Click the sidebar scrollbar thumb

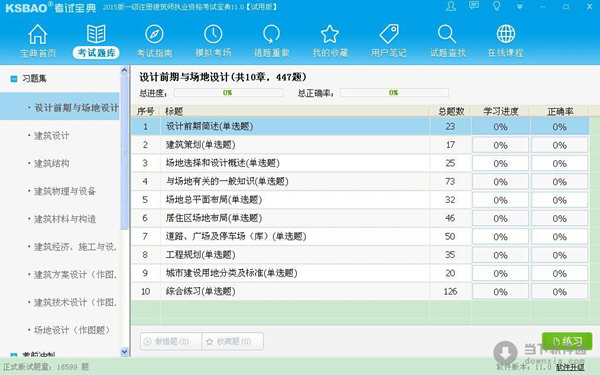124,152
